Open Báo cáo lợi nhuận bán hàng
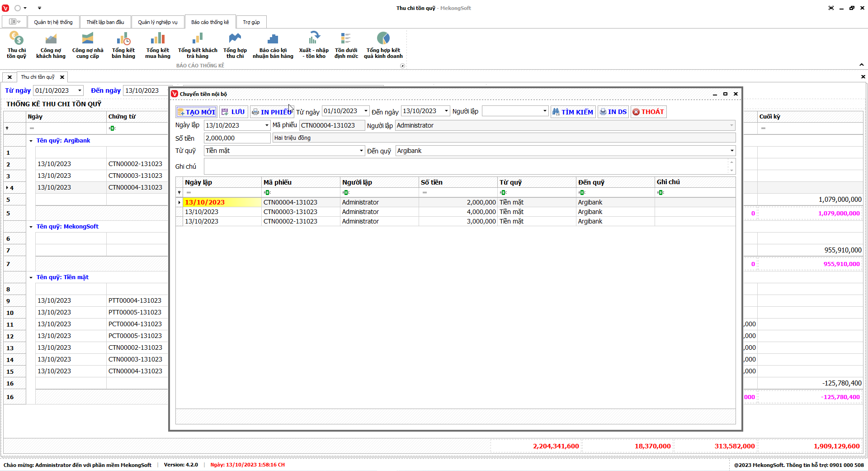Image resolution: width=868 pixels, height=471 pixels. [273, 45]
